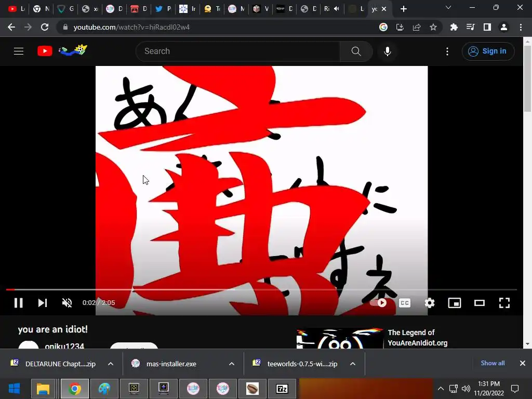The width and height of the screenshot is (532, 399).
Task: Switch to the red arcade icon tab
Action: click(x=138, y=9)
